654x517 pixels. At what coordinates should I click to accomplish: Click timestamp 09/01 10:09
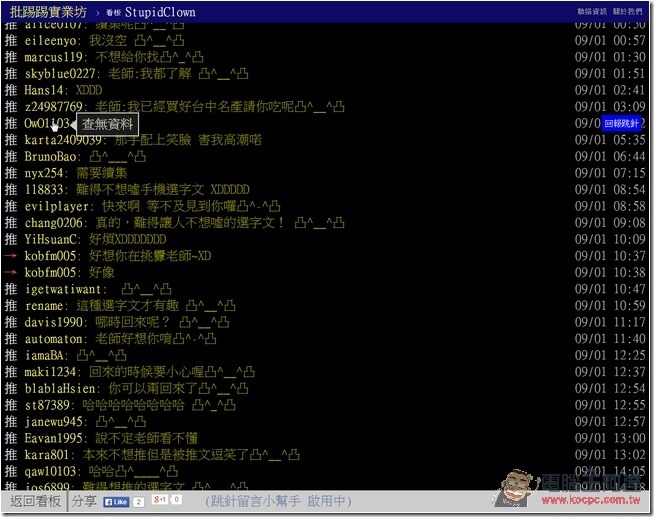tap(610, 239)
